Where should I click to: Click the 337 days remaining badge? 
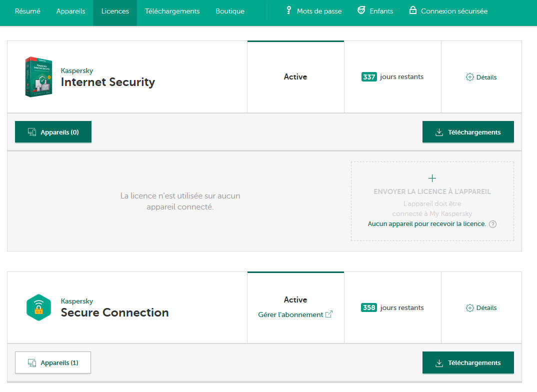coord(369,76)
